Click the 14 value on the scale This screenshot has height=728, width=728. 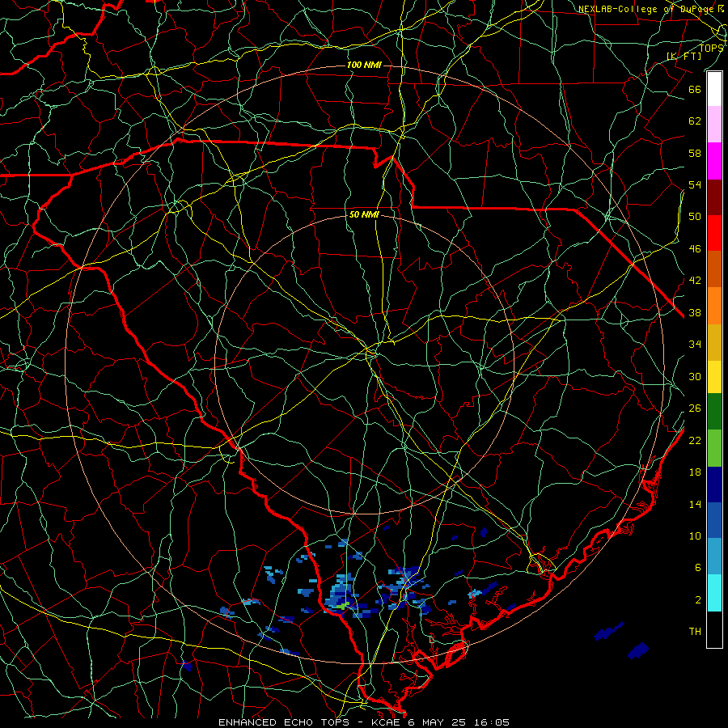[x=695, y=504]
